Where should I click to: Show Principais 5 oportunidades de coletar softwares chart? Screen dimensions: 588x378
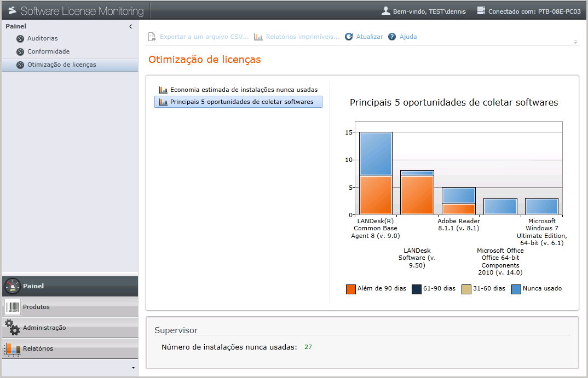238,102
